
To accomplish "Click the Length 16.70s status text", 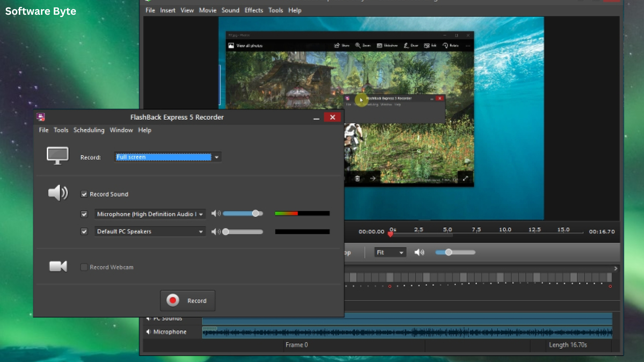I will 568,345.
